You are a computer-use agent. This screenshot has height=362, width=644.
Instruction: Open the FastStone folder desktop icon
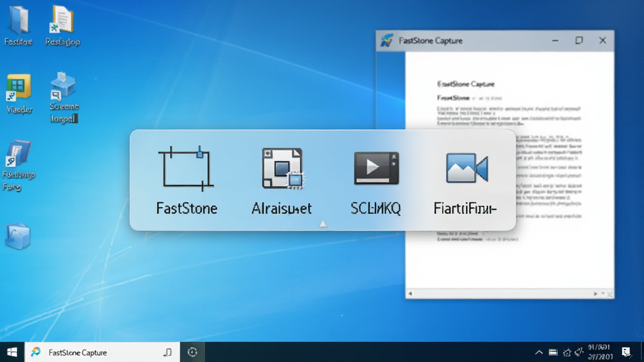coord(18,19)
